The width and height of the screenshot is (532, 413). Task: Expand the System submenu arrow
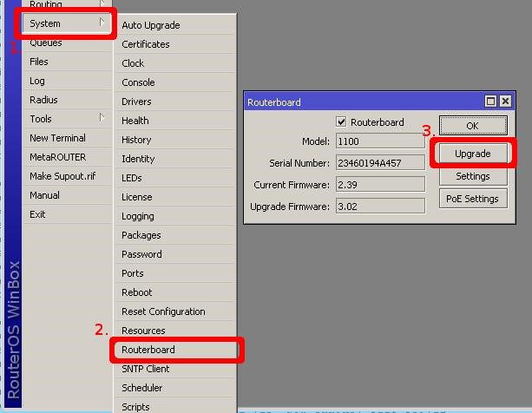(102, 23)
